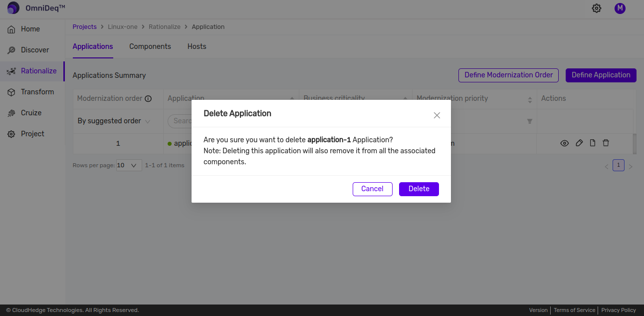Go to the previous page arrow
Viewport: 644px width, 316px height.
tap(607, 167)
